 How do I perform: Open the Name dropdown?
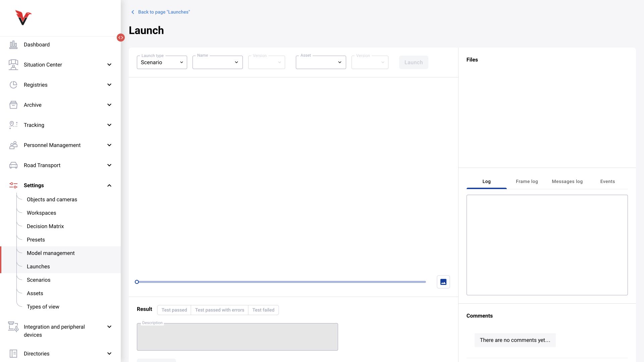click(x=218, y=62)
